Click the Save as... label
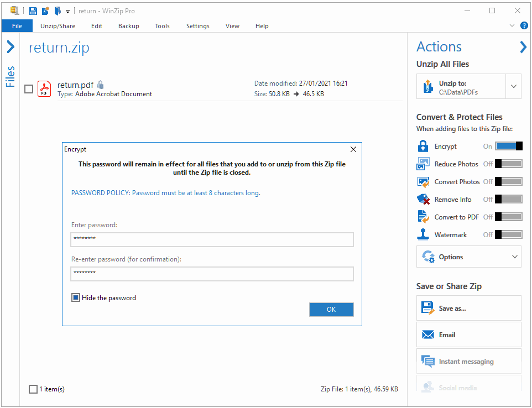Viewport: 532px width, 408px height. point(452,308)
